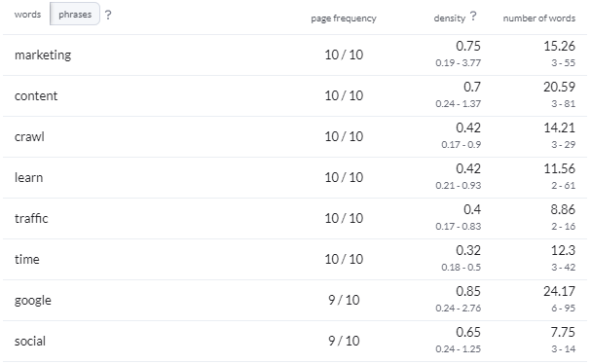Click content's number of words 20.59

pos(559,87)
